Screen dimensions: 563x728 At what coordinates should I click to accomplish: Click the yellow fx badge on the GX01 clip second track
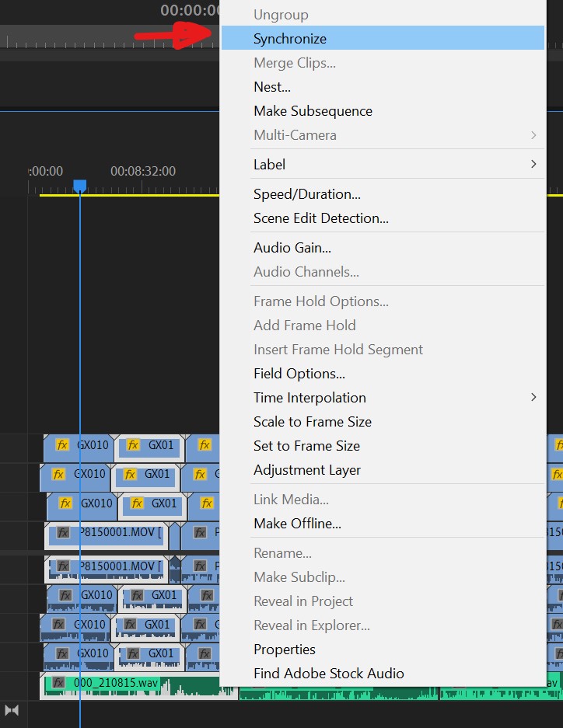pyautogui.click(x=130, y=474)
